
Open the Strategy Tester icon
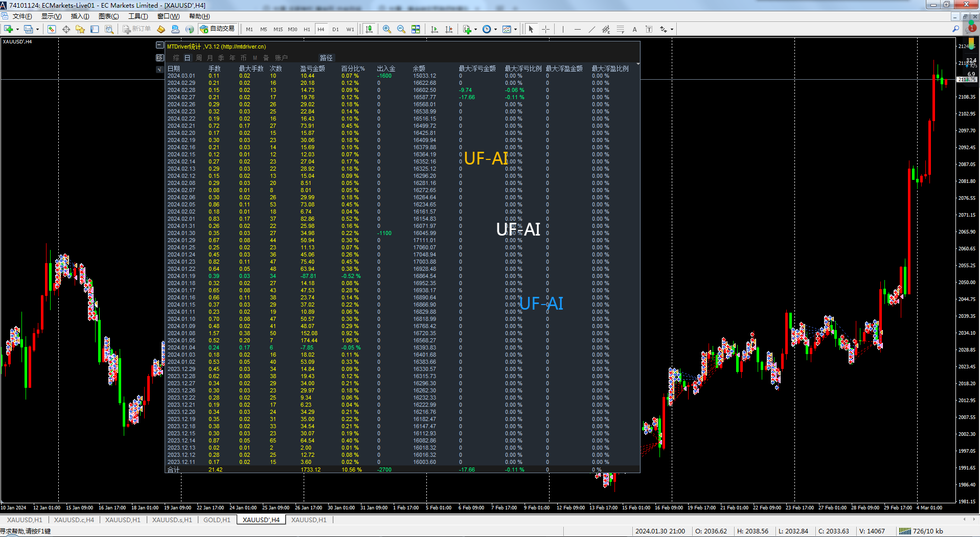coord(109,29)
